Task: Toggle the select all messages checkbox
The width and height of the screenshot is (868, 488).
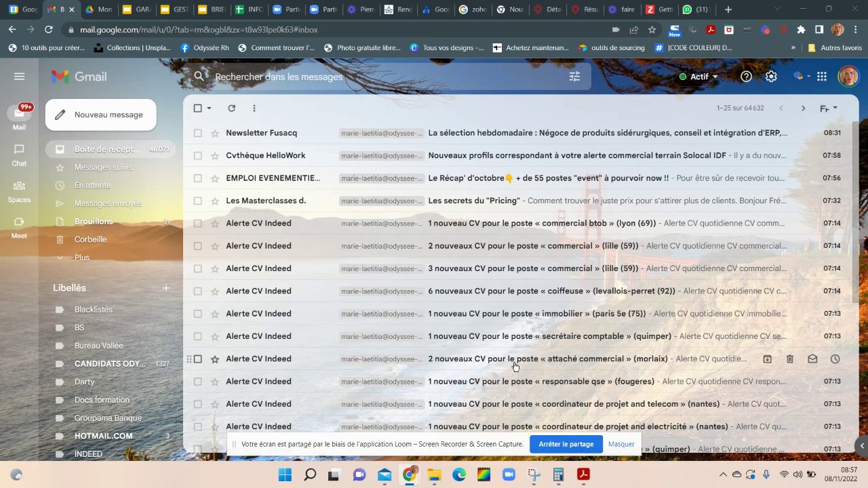Action: [x=198, y=108]
